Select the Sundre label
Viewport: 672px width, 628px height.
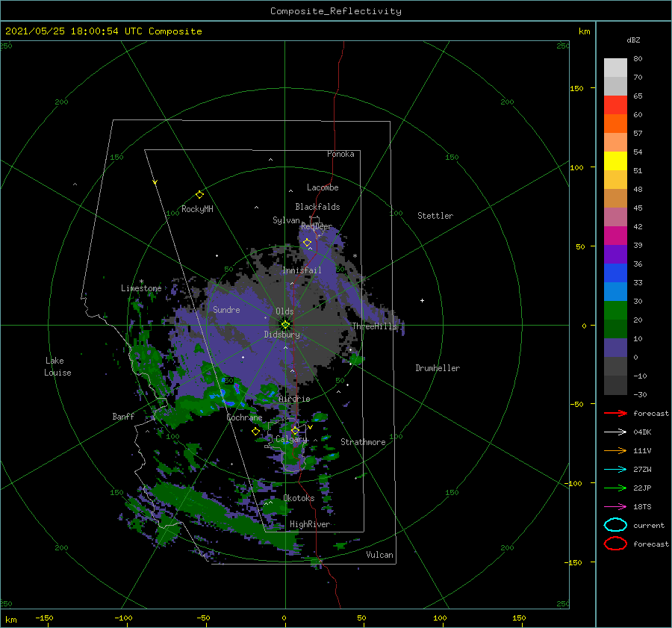[x=227, y=309]
